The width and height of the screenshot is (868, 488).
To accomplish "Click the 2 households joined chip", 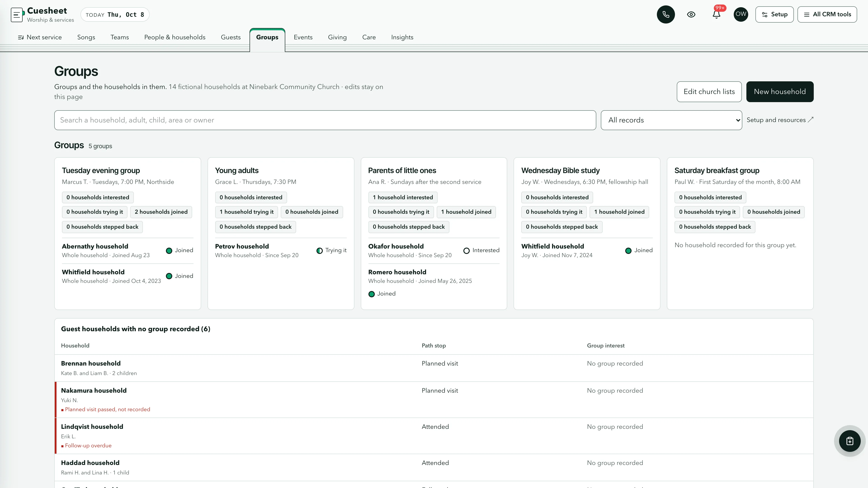I will point(161,212).
